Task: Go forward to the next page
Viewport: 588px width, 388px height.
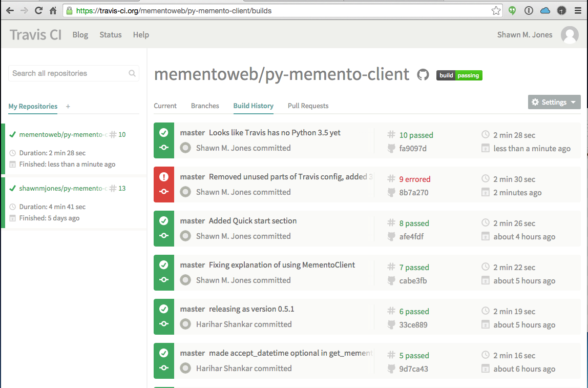Action: tap(24, 11)
